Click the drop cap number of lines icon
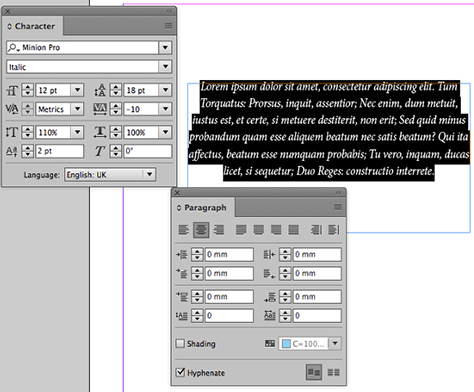The height and width of the screenshot is (392, 474). tap(182, 316)
